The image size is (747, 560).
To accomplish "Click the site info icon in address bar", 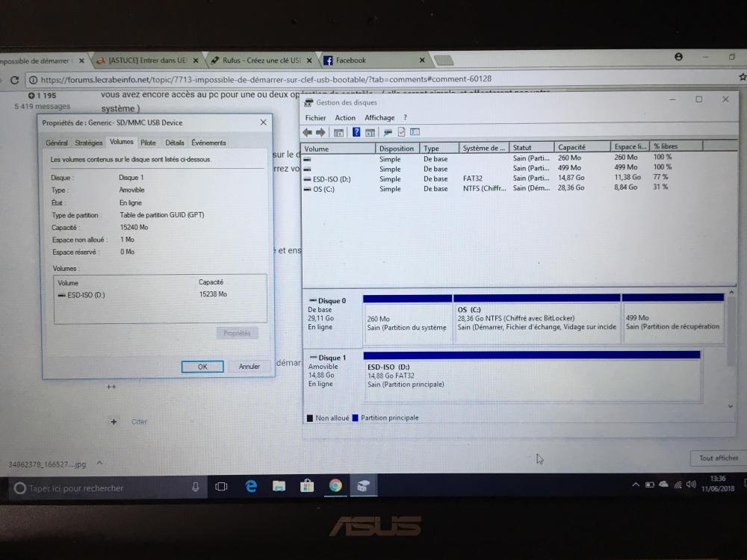I will point(33,80).
